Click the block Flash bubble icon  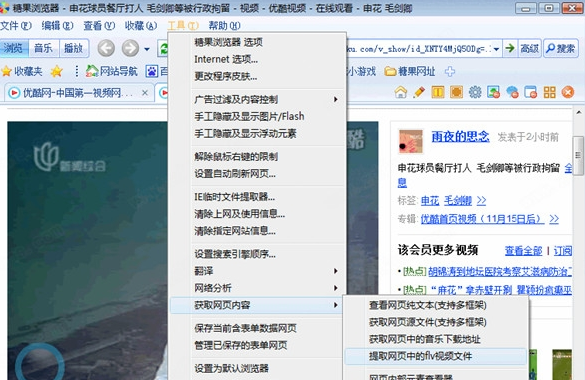click(512, 92)
